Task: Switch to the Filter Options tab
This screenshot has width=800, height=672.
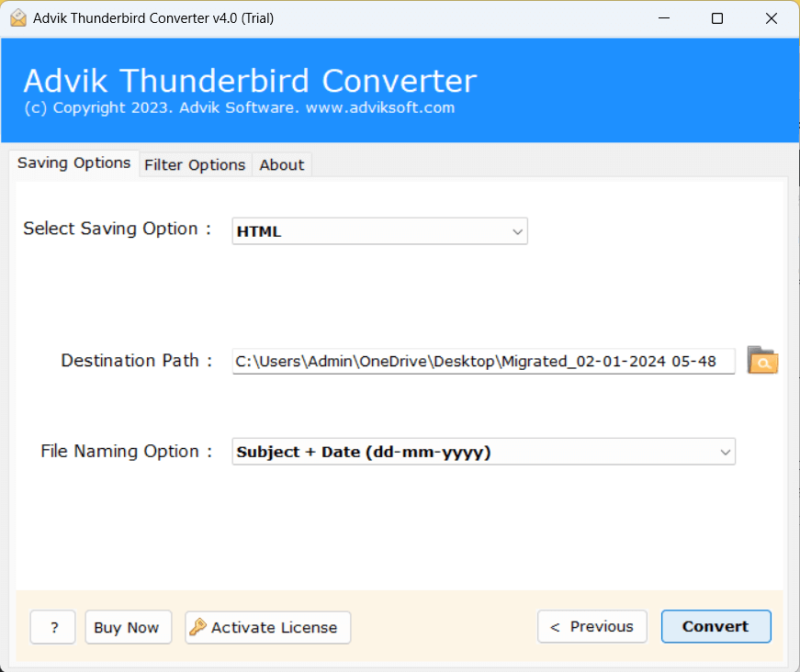Action: (x=195, y=164)
